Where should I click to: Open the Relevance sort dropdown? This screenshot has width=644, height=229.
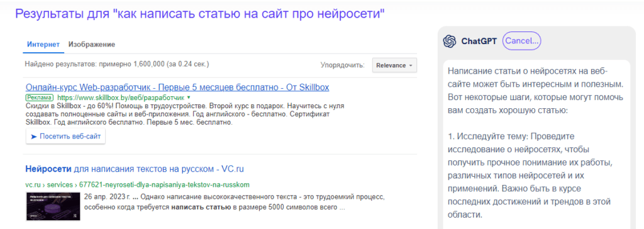(394, 65)
